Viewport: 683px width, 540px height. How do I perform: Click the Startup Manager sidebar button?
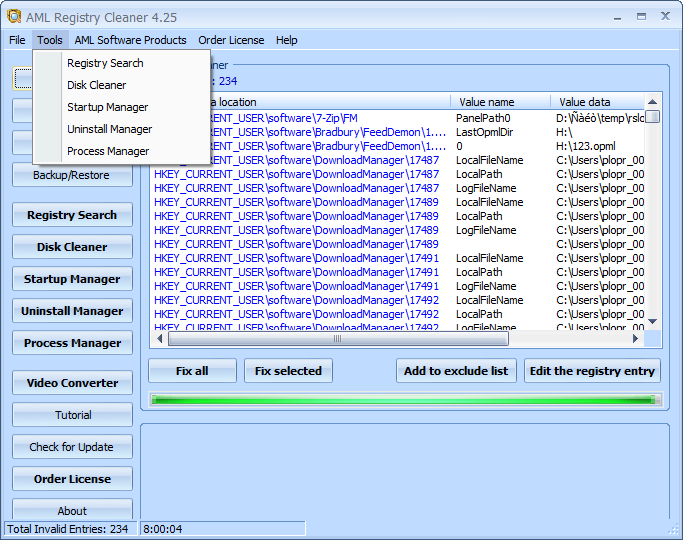pos(72,279)
